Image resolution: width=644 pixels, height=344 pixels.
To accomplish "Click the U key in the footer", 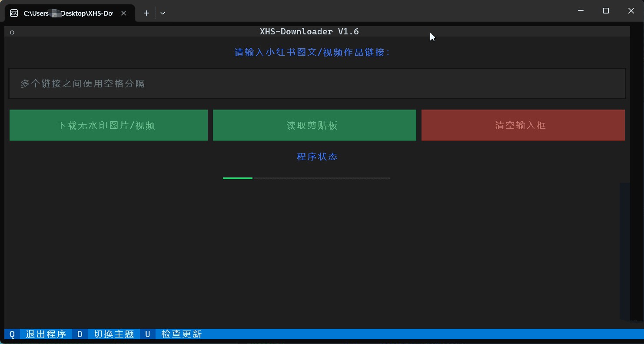I will point(148,334).
